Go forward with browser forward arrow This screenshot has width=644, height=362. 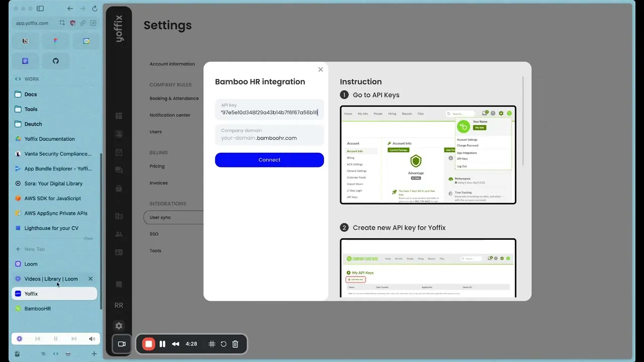pyautogui.click(x=83, y=9)
